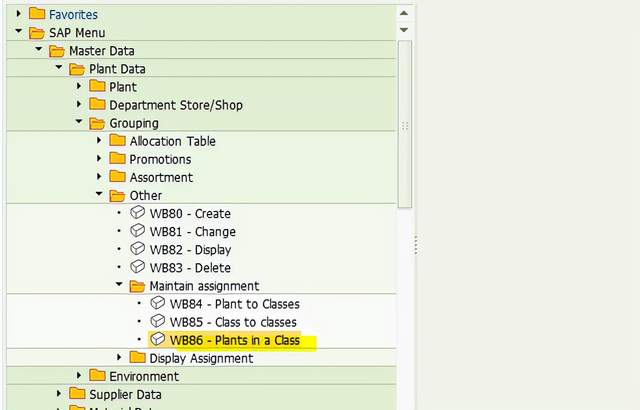
Task: Collapse the SAP Menu node arrow
Action: [x=18, y=31]
